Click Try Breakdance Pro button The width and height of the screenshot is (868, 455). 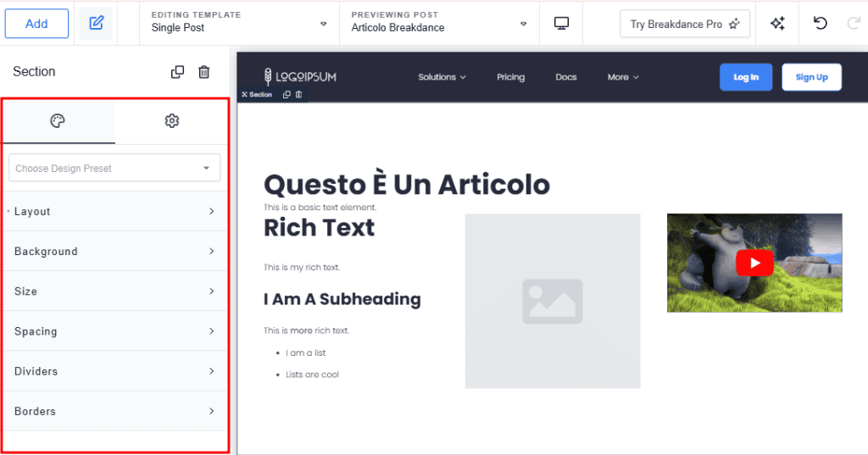point(685,24)
